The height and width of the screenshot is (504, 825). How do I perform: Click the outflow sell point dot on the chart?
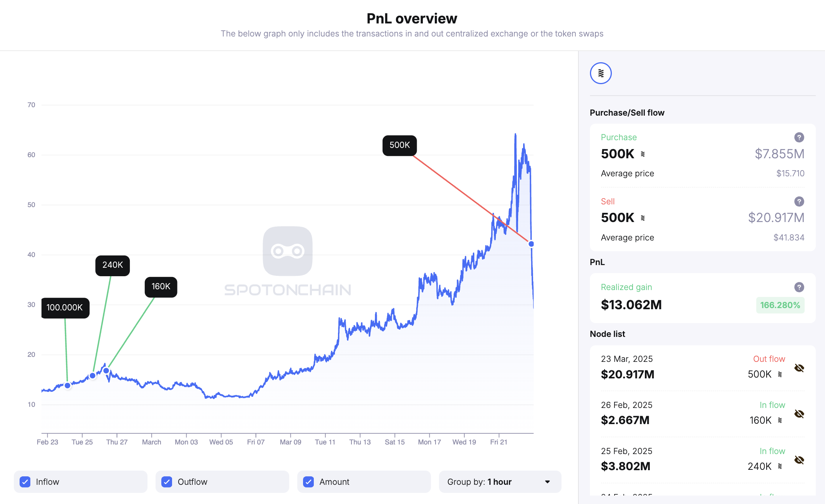tap(531, 244)
